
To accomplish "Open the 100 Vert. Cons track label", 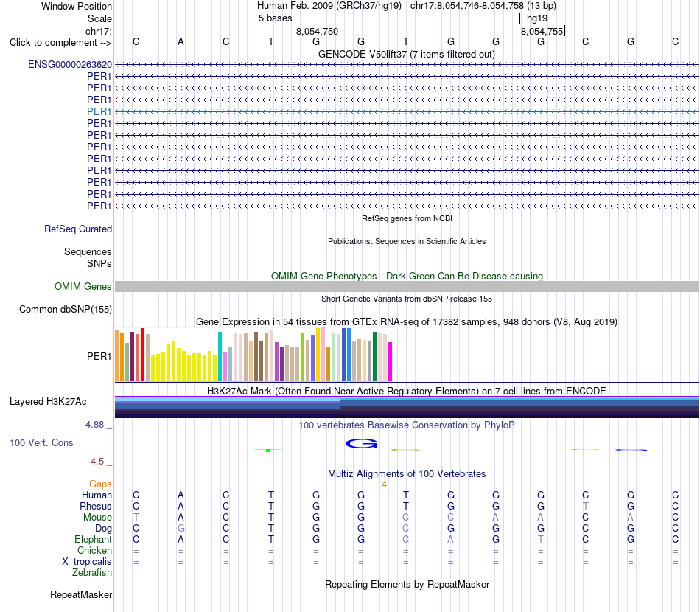I will (x=41, y=442).
